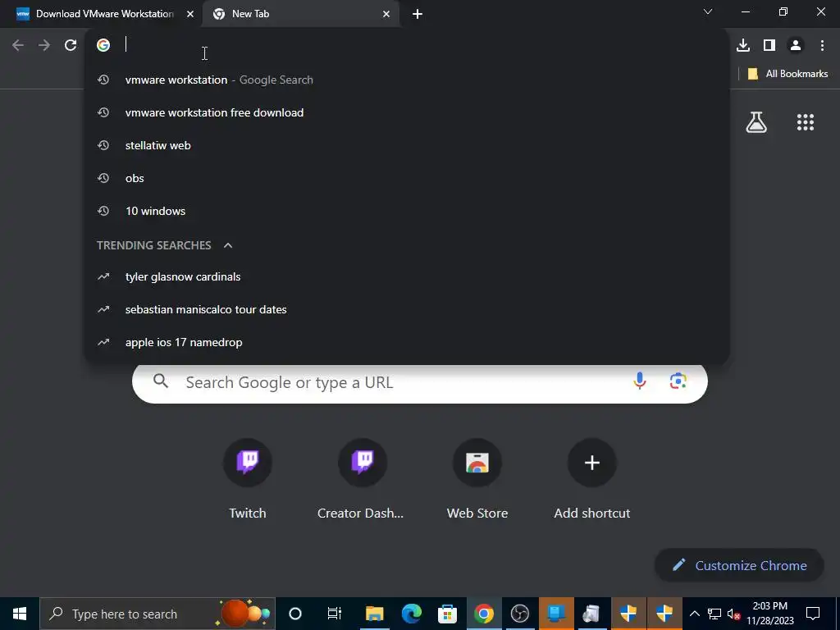840x630 pixels.
Task: Launch Microsoft Edge from taskbar
Action: point(412,614)
